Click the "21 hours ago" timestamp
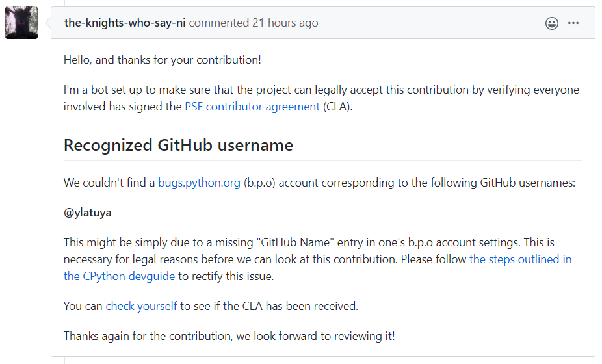Viewport: 602px width, 364px height. [285, 23]
